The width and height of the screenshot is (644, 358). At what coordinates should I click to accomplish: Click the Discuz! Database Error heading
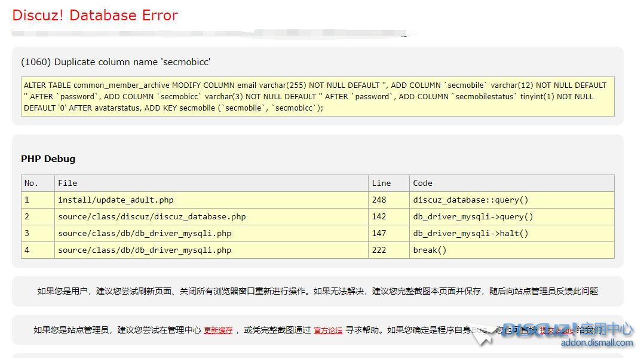click(95, 16)
